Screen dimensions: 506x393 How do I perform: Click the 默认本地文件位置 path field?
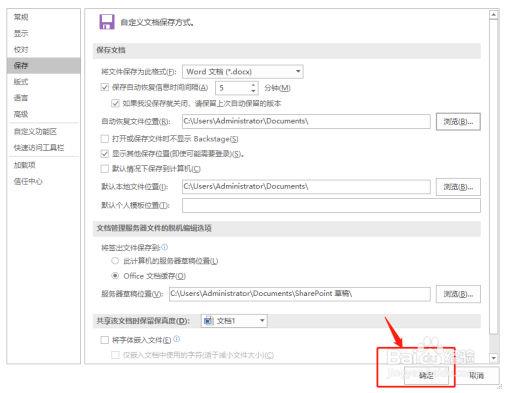point(306,187)
